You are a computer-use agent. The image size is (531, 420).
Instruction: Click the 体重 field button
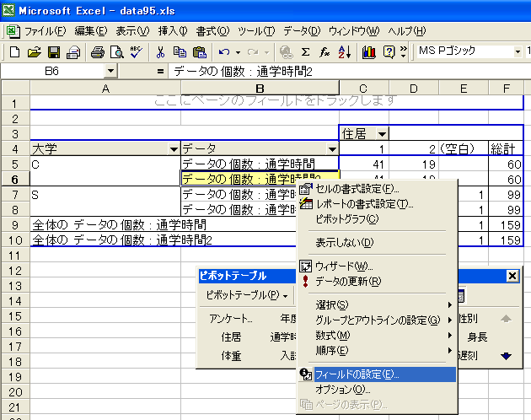(x=231, y=356)
